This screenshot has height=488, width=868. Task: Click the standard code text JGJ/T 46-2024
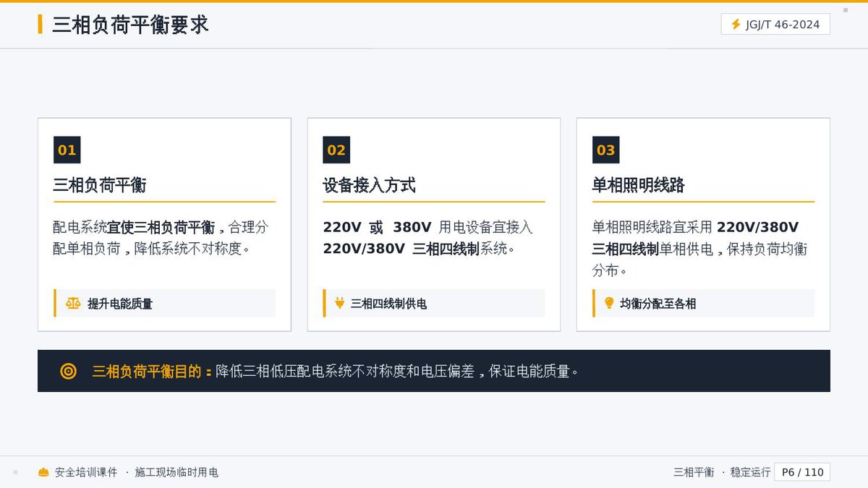pyautogui.click(x=783, y=25)
